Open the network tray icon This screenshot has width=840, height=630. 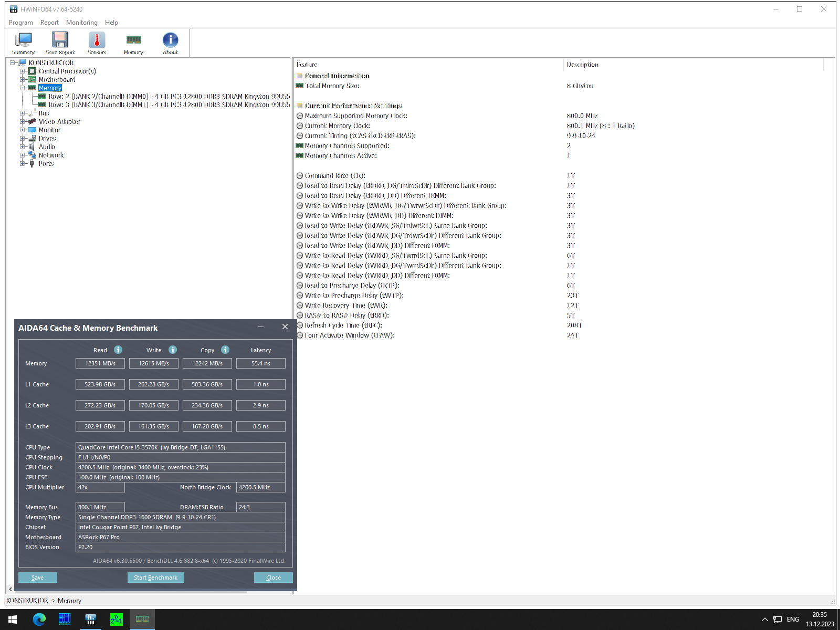pyautogui.click(x=778, y=619)
